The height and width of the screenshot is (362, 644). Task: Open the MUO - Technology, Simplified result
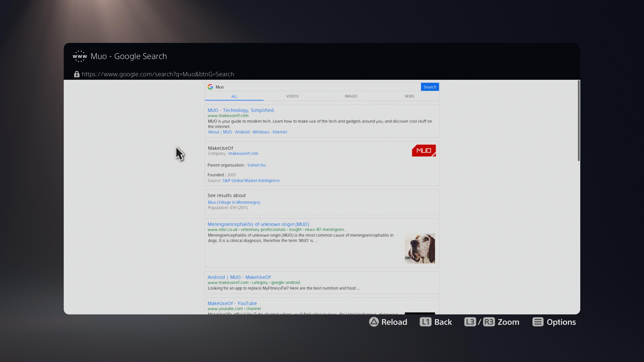click(241, 110)
